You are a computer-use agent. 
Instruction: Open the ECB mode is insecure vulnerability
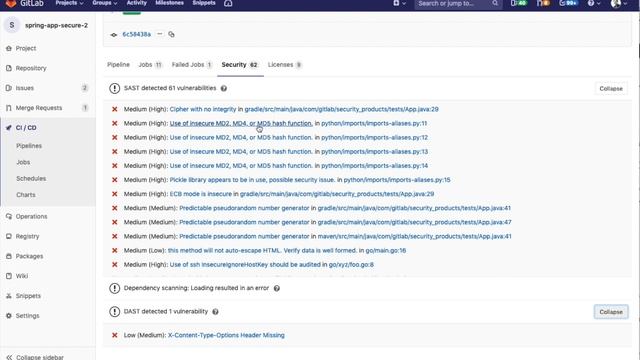click(x=200, y=194)
